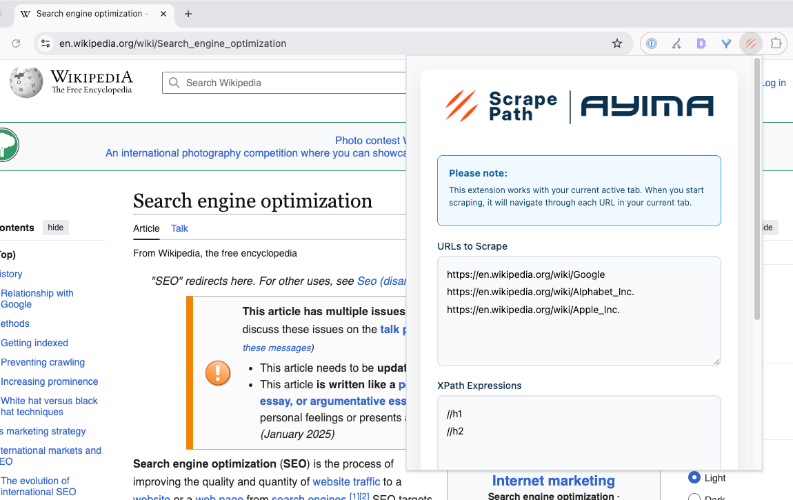Follow the Getting indexed contents link
793x500 pixels.
click(34, 343)
